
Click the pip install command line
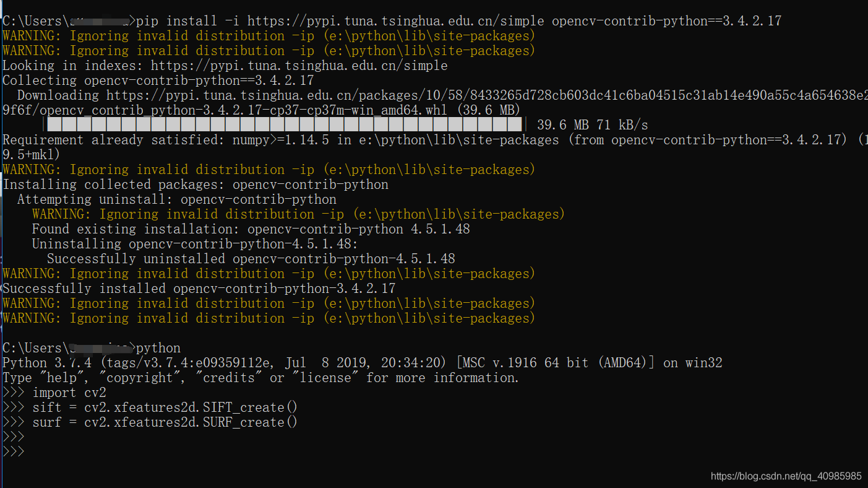pyautogui.click(x=392, y=20)
